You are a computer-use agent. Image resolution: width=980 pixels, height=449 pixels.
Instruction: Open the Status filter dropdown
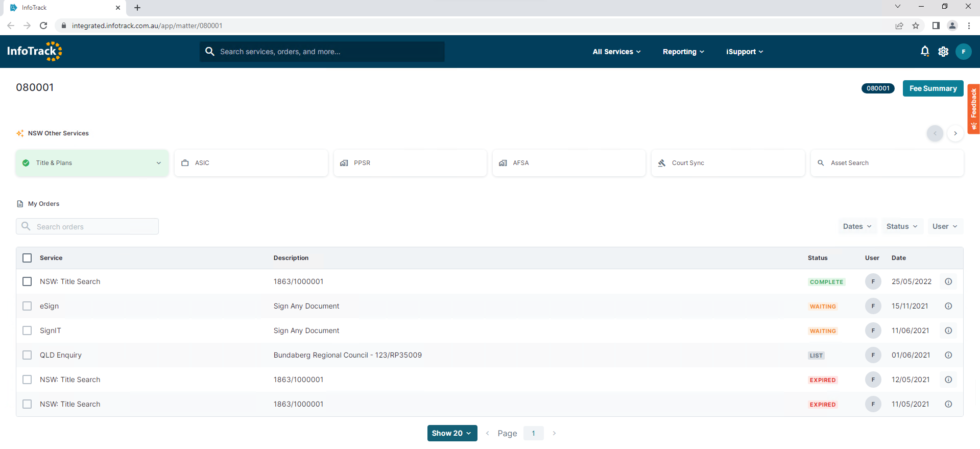(x=902, y=226)
